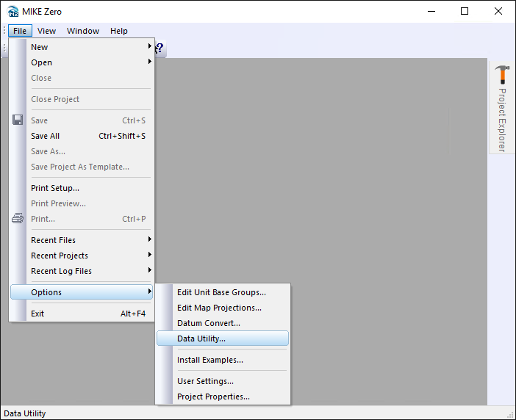Open the Help menu in menu bar
This screenshot has height=420, width=516.
coord(119,31)
